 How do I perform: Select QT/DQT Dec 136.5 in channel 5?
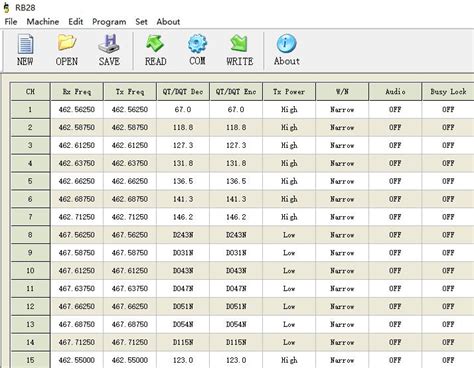click(183, 181)
